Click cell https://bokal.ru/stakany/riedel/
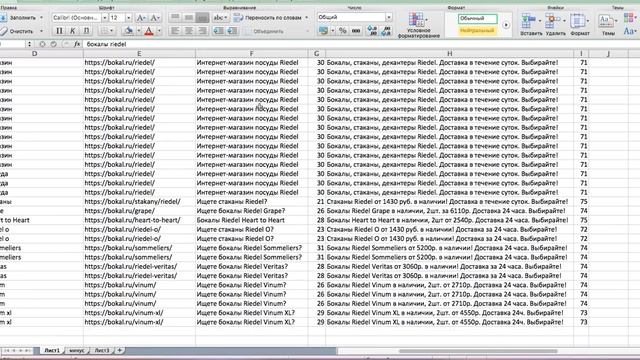The height and width of the screenshot is (360, 640). pyautogui.click(x=139, y=202)
